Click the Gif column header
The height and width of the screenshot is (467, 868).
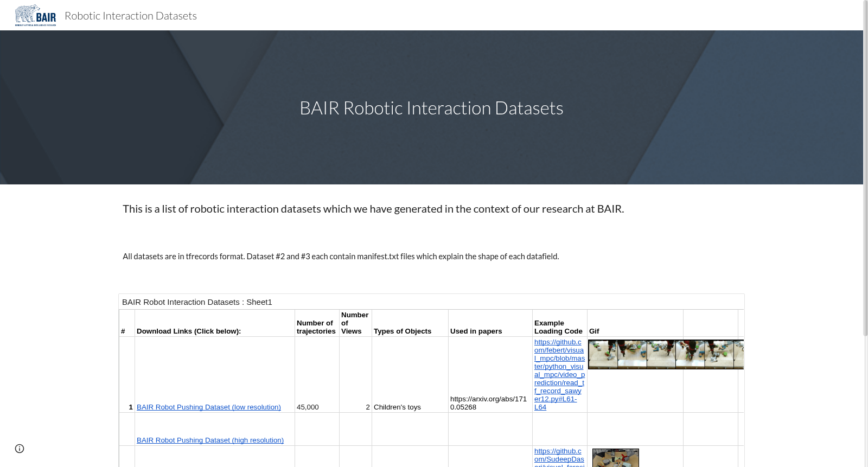click(635, 323)
